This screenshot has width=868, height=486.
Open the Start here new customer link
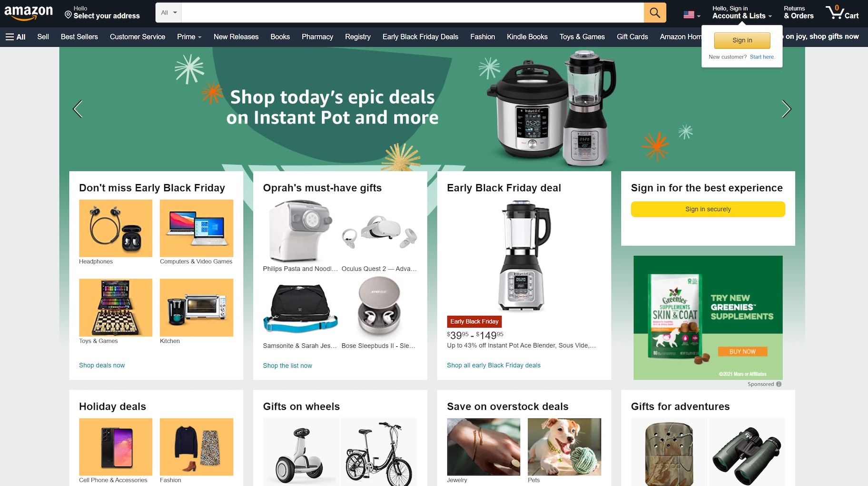pyautogui.click(x=762, y=57)
